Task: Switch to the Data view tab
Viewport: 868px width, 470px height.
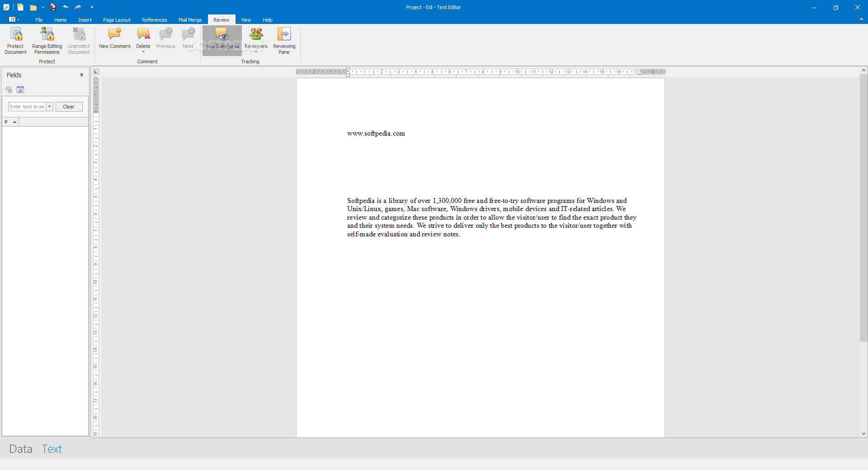Action: 21,449
